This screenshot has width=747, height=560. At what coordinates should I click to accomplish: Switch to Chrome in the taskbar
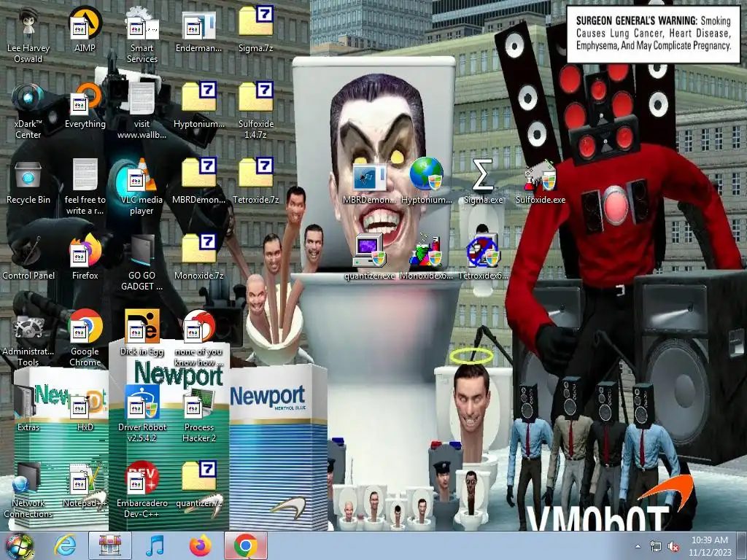point(246,545)
